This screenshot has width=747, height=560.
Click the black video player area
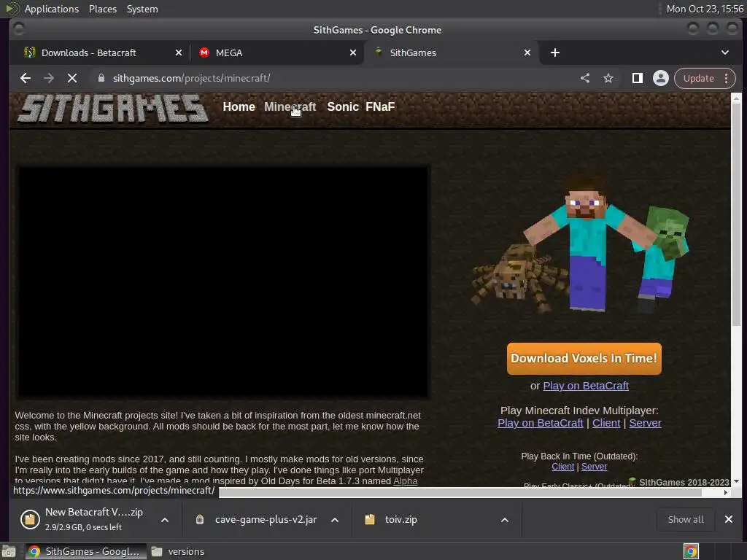coord(222,282)
